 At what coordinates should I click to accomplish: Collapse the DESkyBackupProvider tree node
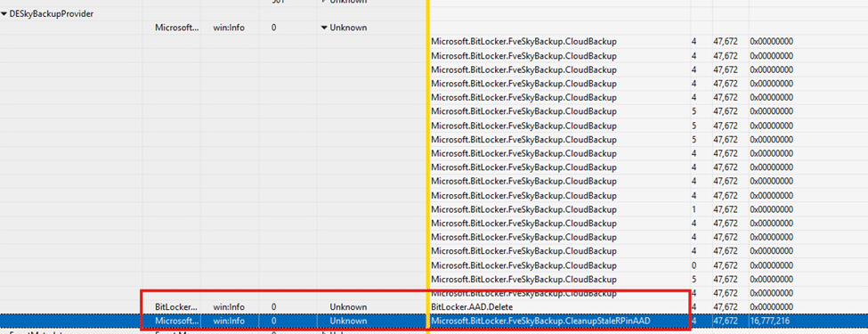pyautogui.click(x=4, y=14)
